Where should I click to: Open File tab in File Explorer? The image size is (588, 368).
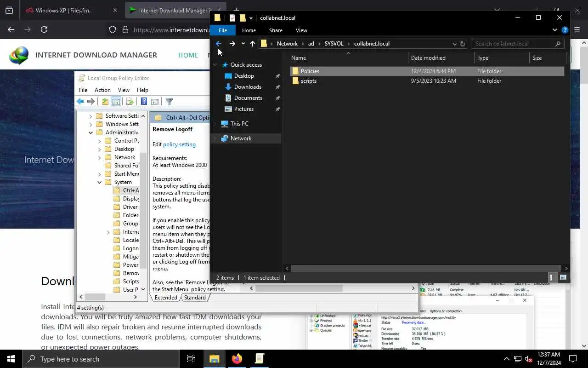pyautogui.click(x=223, y=30)
